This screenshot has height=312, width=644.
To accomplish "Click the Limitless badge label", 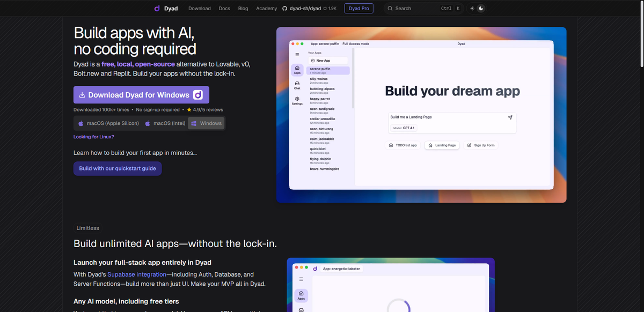I will click(x=88, y=228).
